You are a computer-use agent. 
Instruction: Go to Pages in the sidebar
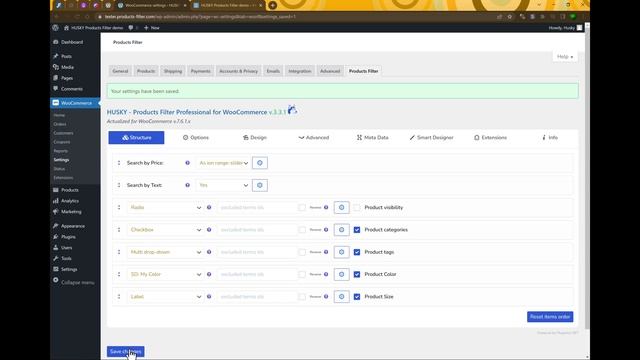coord(67,78)
